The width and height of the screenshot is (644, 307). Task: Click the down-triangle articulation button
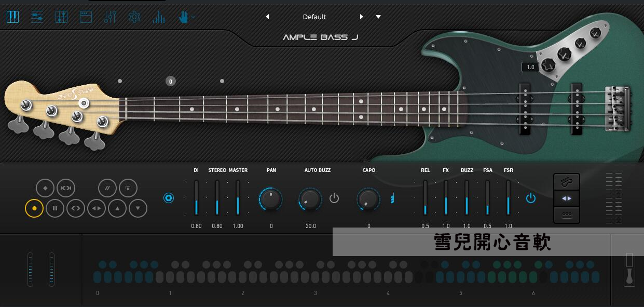pyautogui.click(x=138, y=208)
